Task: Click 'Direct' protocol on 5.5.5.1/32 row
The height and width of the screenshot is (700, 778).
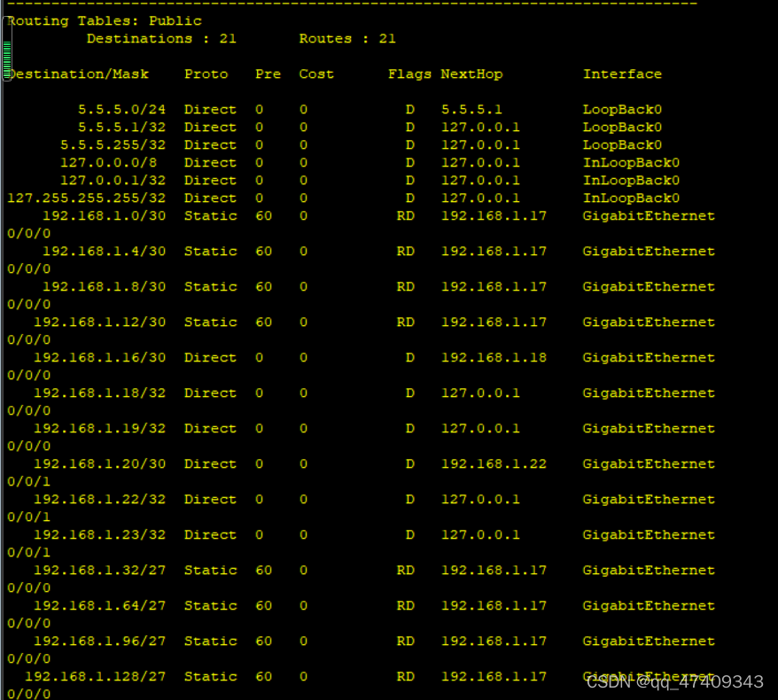Action: point(210,127)
